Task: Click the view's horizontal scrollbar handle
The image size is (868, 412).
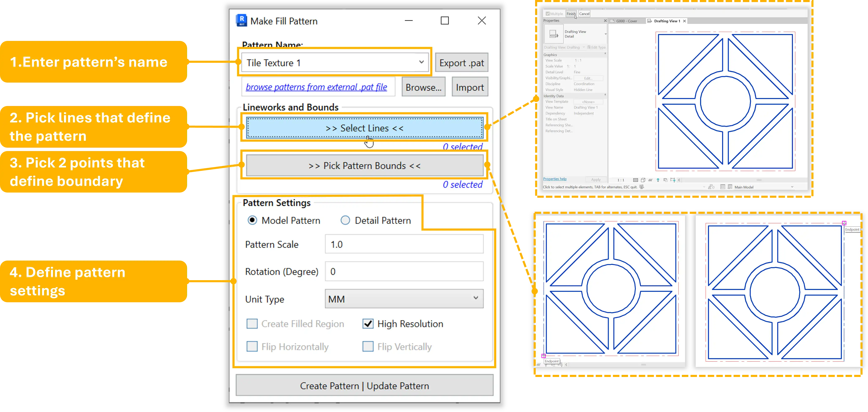Action: [759, 180]
